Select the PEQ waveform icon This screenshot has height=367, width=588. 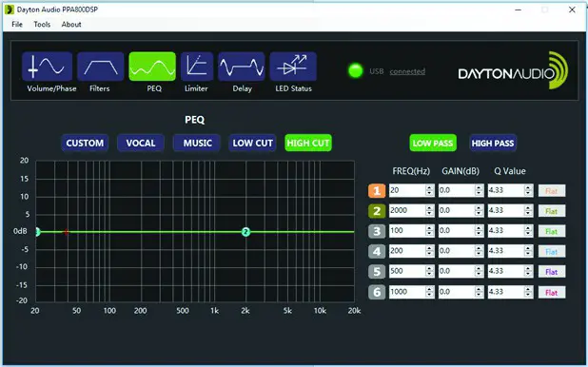(152, 67)
